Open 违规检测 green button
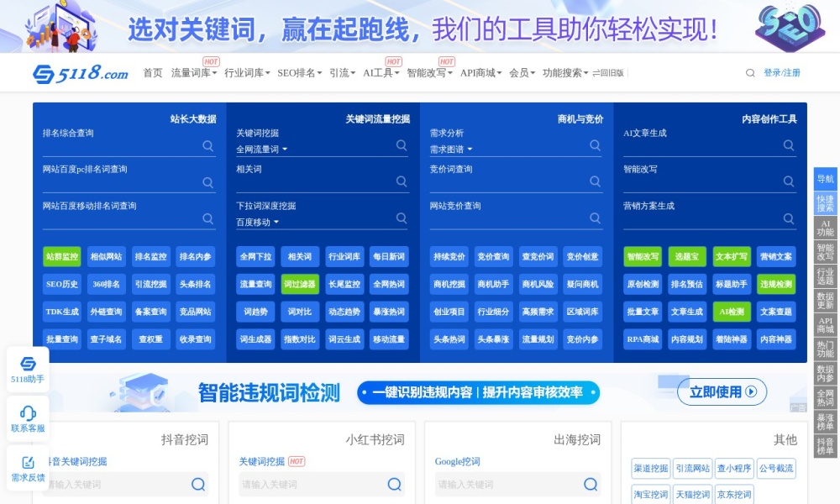840x504 pixels. pos(776,284)
